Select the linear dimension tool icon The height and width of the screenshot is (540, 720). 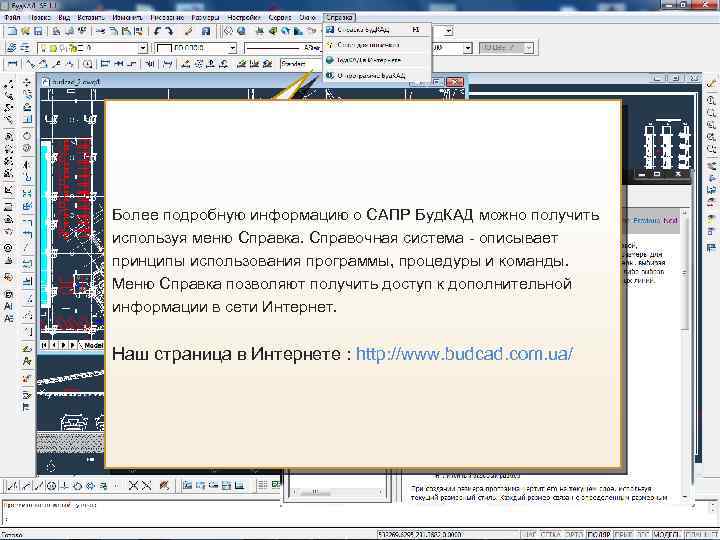(x=12, y=64)
